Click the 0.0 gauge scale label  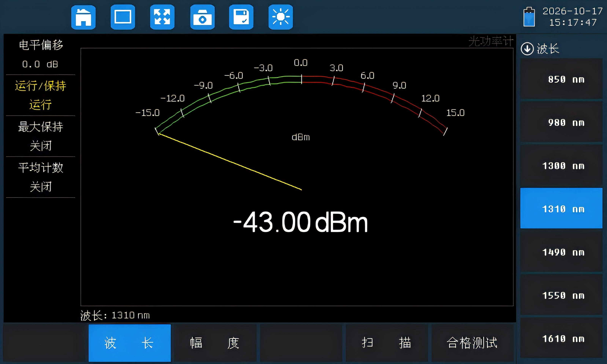pos(301,63)
